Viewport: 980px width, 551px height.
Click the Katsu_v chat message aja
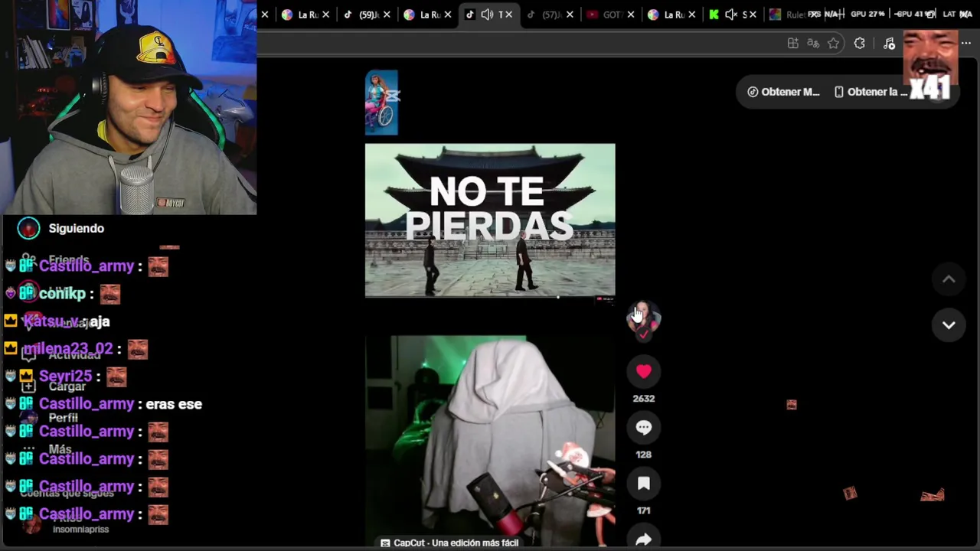[100, 321]
